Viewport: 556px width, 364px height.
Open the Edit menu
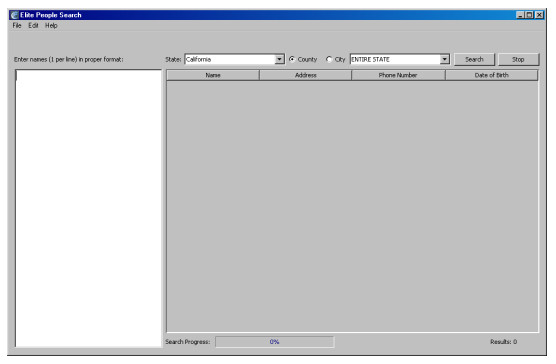click(33, 26)
